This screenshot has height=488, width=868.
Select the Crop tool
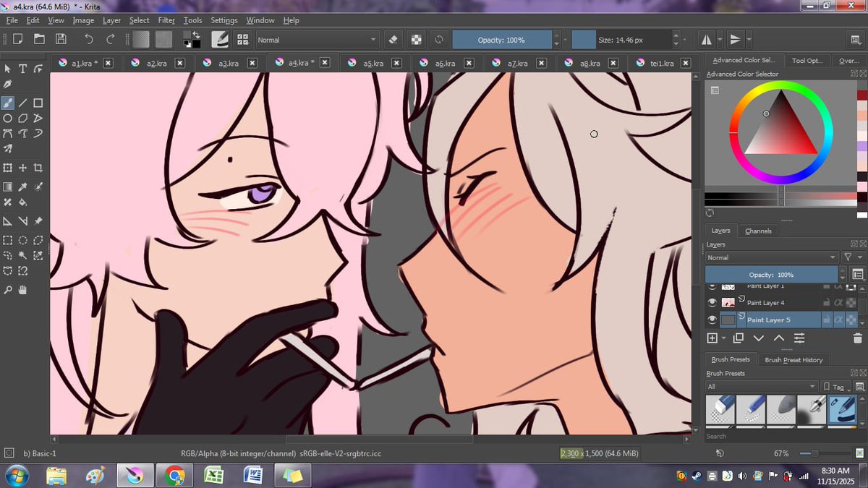click(38, 168)
